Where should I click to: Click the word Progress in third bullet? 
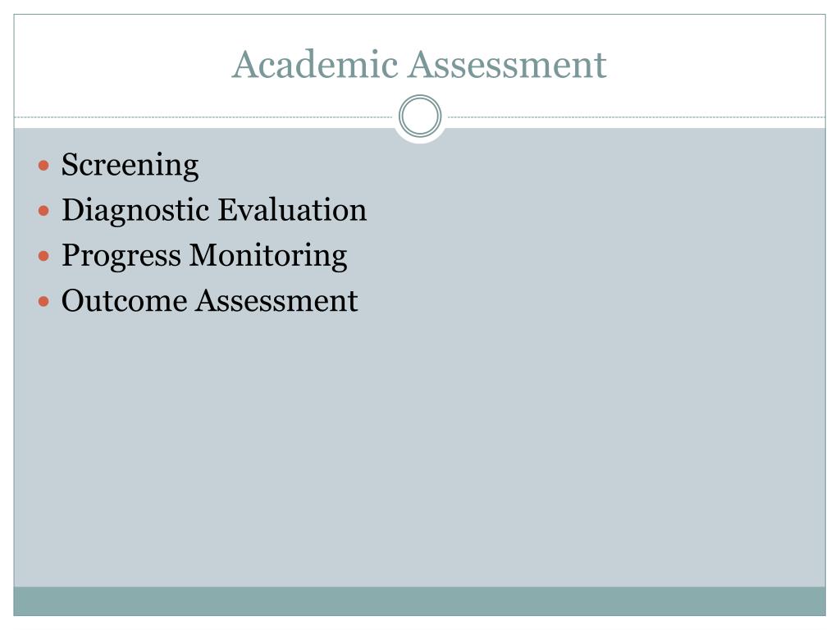pos(121,257)
